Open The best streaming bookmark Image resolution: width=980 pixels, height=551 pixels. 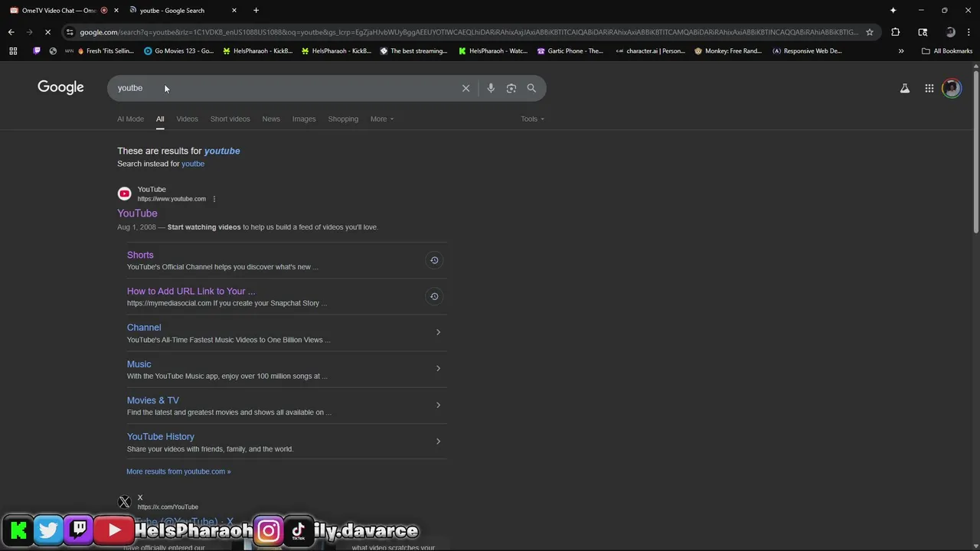pyautogui.click(x=413, y=51)
